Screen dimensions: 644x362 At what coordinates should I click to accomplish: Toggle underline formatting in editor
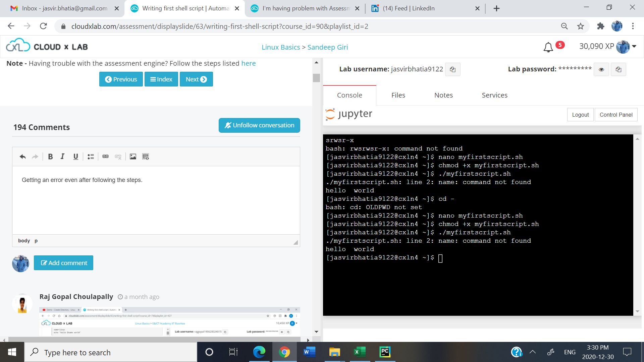pyautogui.click(x=75, y=157)
